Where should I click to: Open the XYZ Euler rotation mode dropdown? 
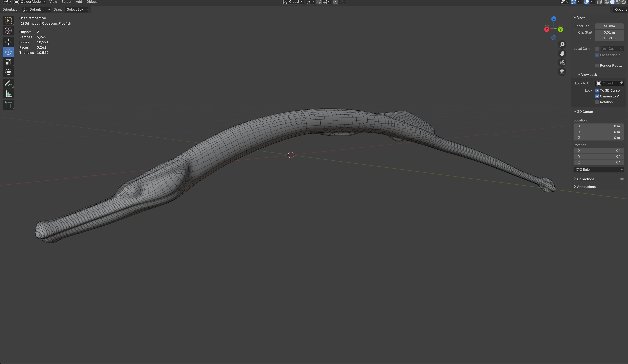(x=598, y=170)
